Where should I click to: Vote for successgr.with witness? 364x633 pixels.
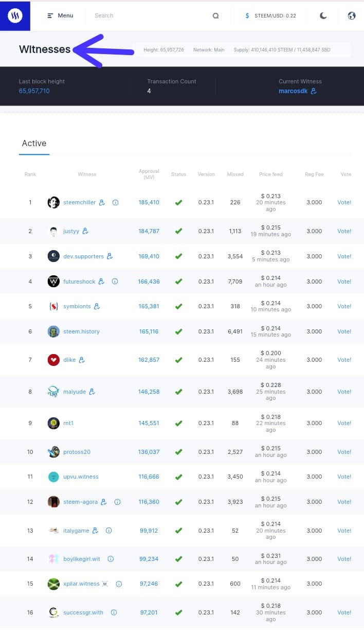[344, 612]
